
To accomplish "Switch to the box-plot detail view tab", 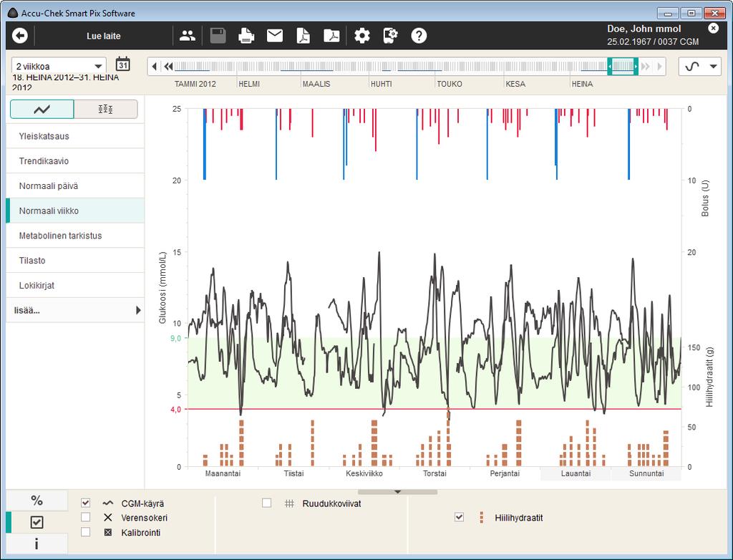I will [106, 110].
